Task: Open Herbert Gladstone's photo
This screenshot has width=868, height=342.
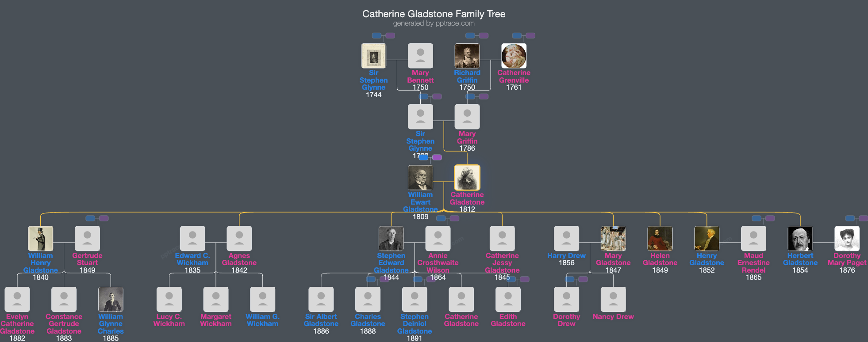Action: click(800, 239)
